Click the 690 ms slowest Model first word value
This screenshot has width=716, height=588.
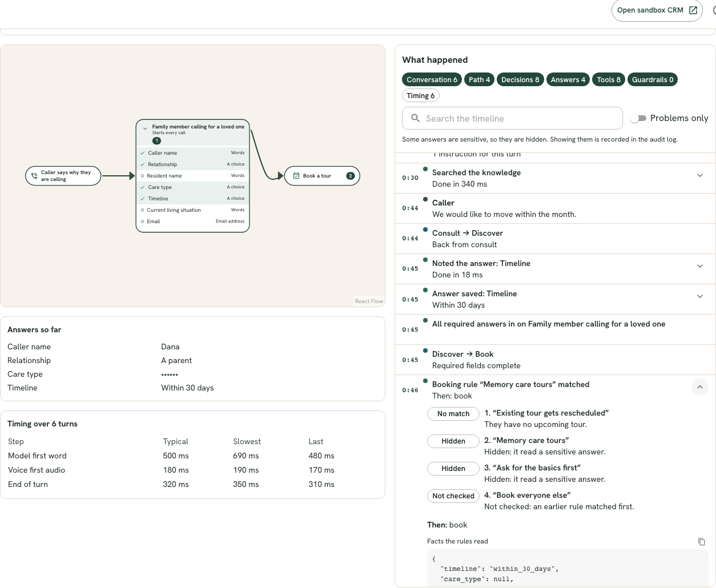[246, 456]
